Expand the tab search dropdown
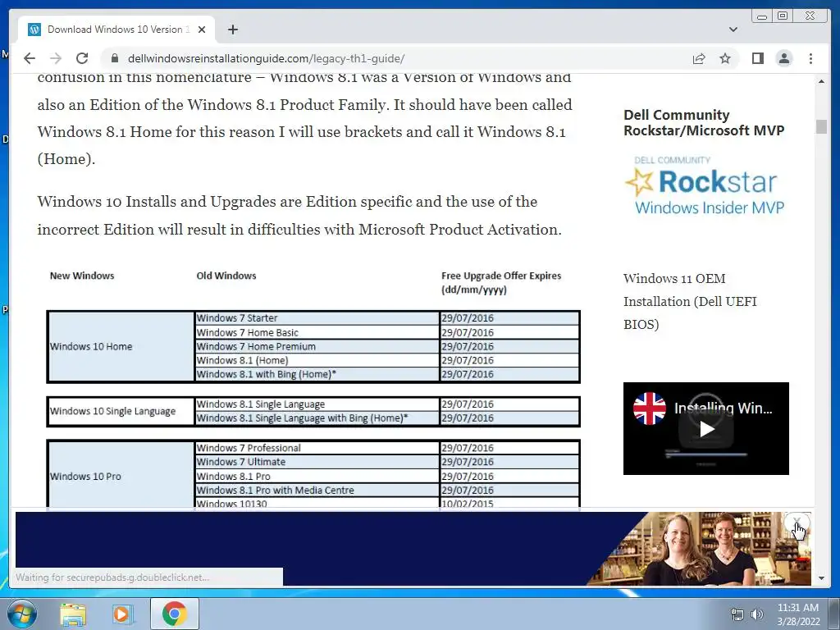The image size is (840, 630). (x=733, y=30)
